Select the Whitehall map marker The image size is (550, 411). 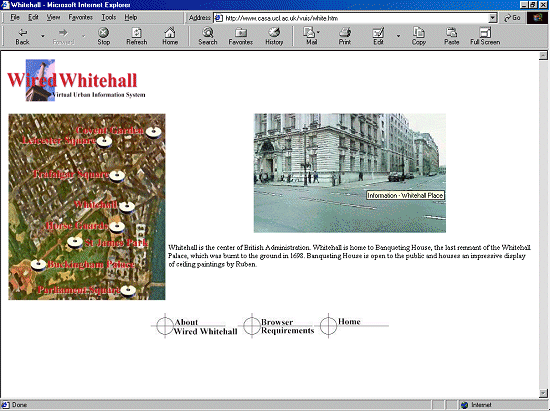click(127, 207)
